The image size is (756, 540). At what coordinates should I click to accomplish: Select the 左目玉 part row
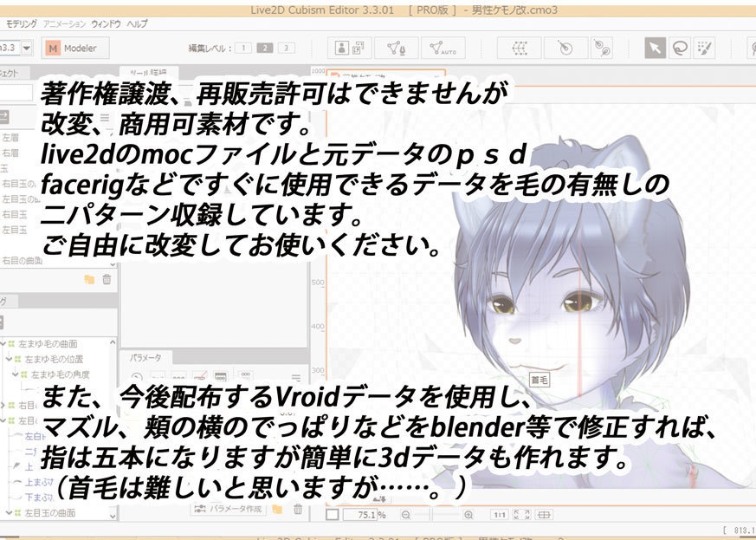[15, 230]
